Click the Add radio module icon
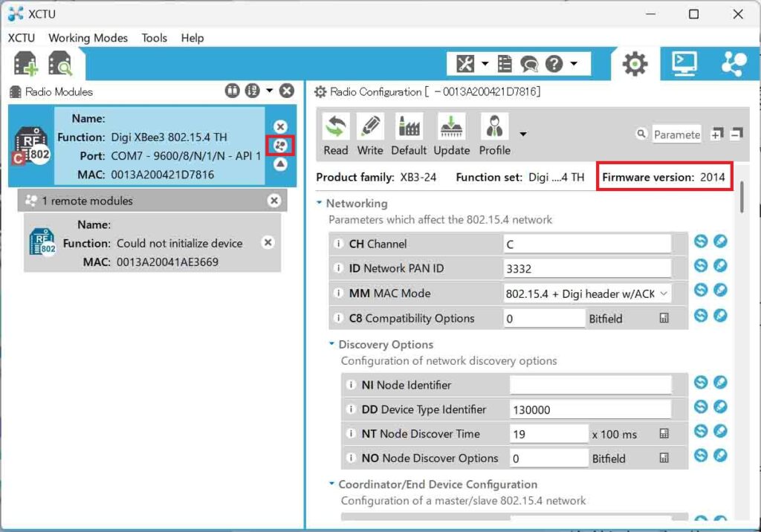761x532 pixels. (x=25, y=64)
